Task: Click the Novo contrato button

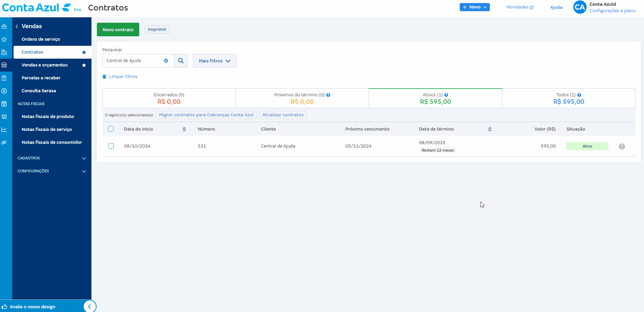Action: pyautogui.click(x=118, y=30)
